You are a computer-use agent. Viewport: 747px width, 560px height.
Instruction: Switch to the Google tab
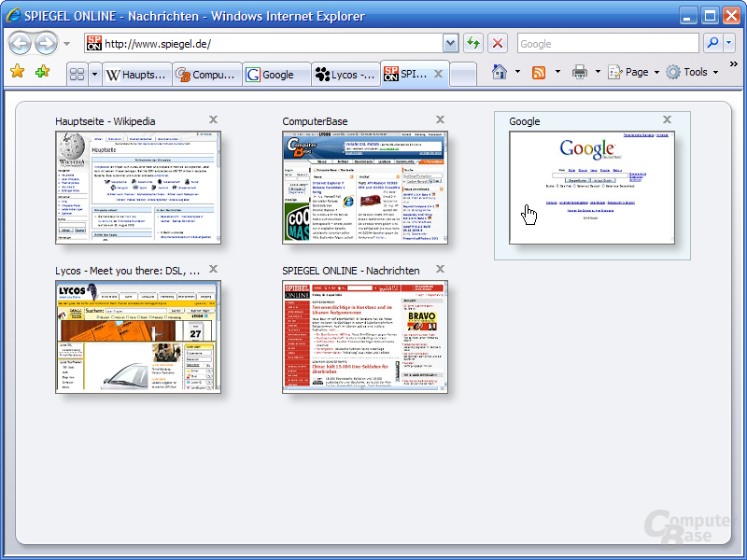(x=276, y=75)
